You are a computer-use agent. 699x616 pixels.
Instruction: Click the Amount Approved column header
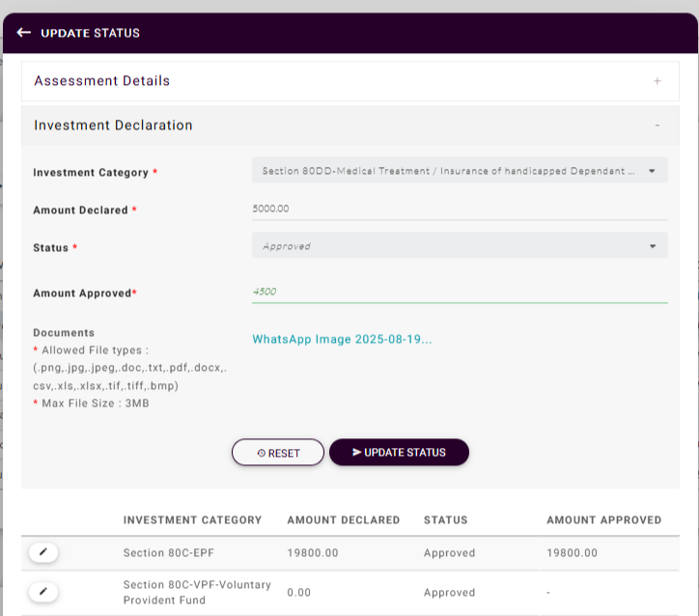coord(603,520)
